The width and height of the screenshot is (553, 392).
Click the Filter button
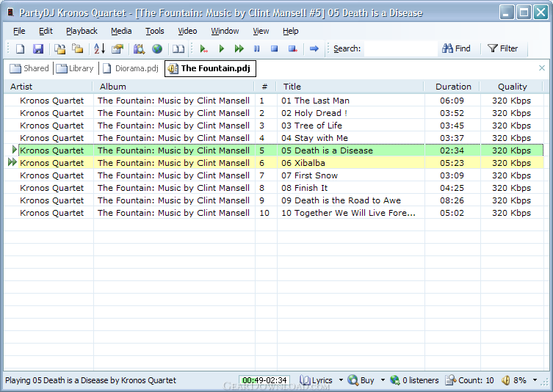502,48
